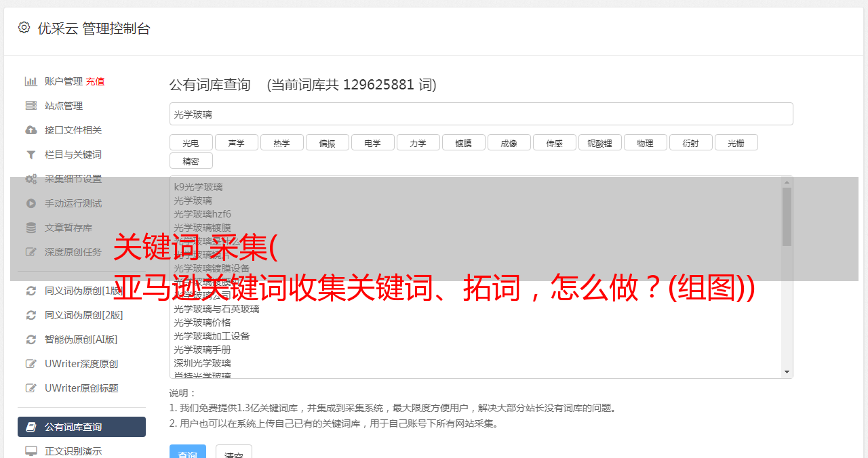Click the play icon for 手动运行测试
Image resolution: width=868 pixels, height=458 pixels.
[31, 203]
